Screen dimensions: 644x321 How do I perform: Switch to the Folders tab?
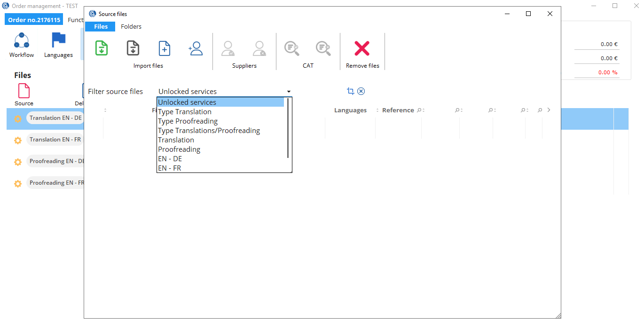point(131,26)
